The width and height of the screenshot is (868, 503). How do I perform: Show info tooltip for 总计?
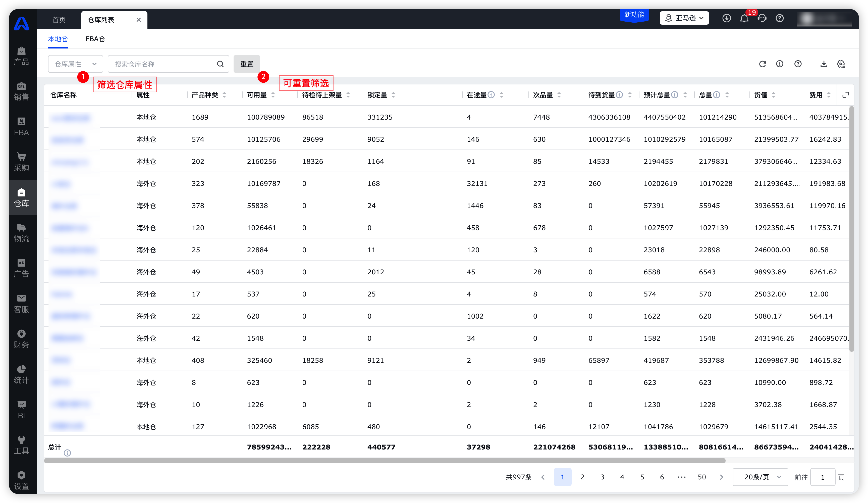(x=68, y=453)
